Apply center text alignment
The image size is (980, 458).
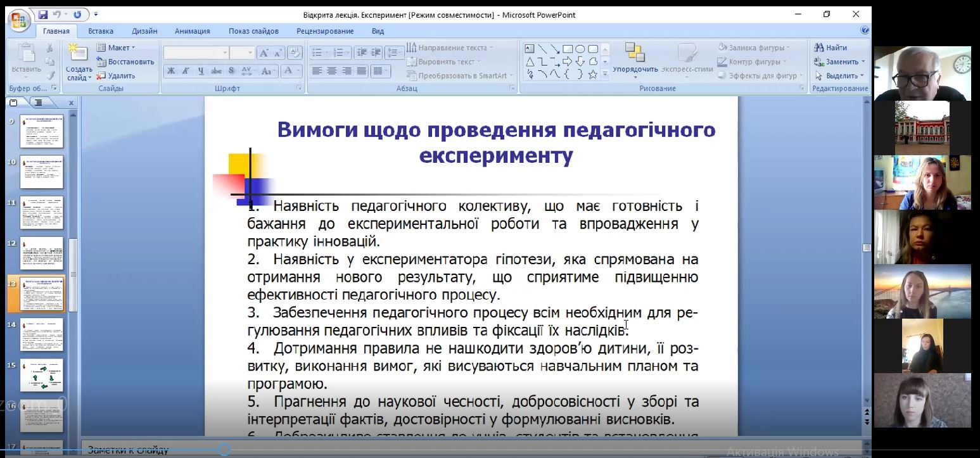(330, 71)
